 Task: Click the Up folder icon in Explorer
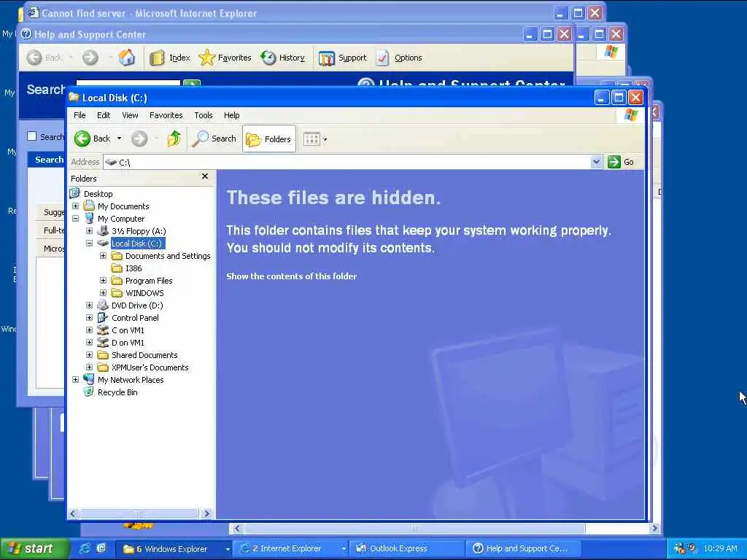174,139
